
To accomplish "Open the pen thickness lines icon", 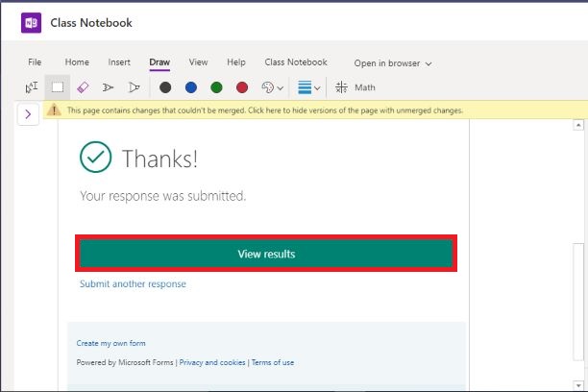I will (x=305, y=87).
